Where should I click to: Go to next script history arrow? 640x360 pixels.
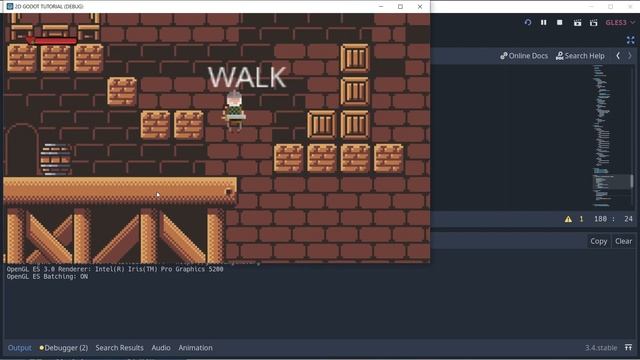(x=630, y=56)
